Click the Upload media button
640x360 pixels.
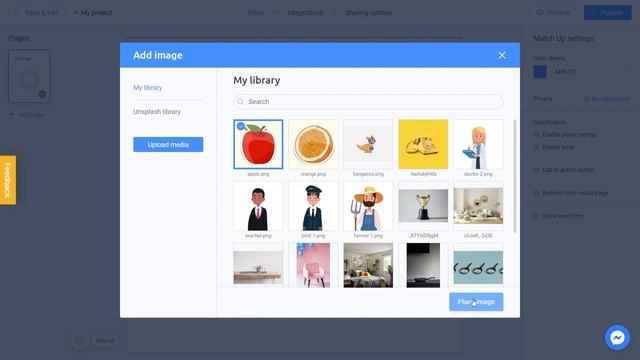click(x=168, y=144)
